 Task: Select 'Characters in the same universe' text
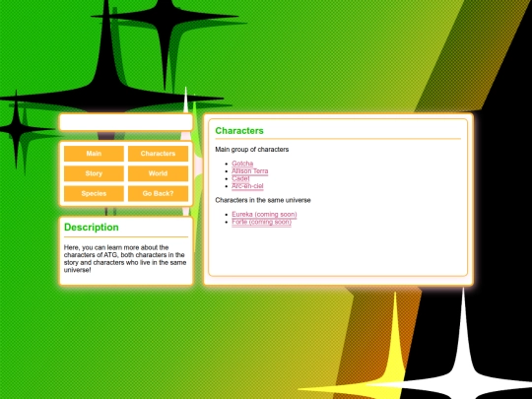tap(263, 200)
